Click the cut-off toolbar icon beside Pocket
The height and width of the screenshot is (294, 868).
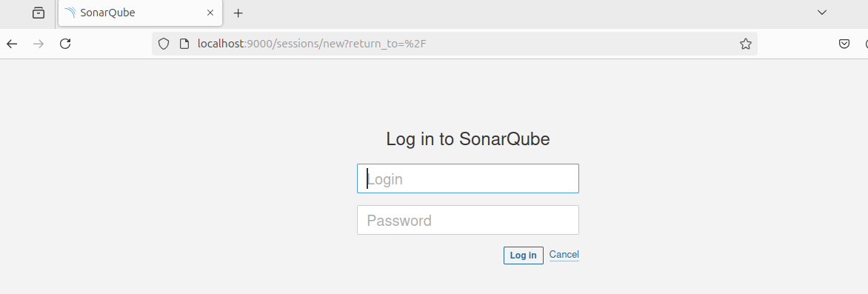pyautogui.click(x=865, y=44)
